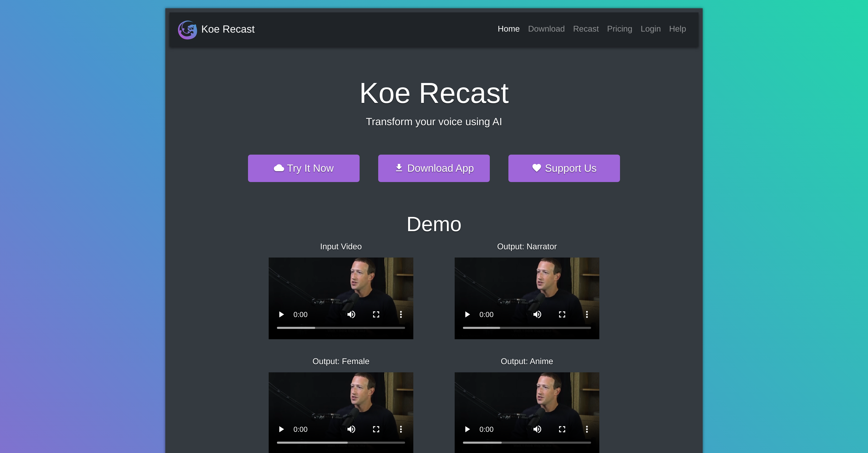
Task: Click the Input Video progress bar
Action: (341, 328)
